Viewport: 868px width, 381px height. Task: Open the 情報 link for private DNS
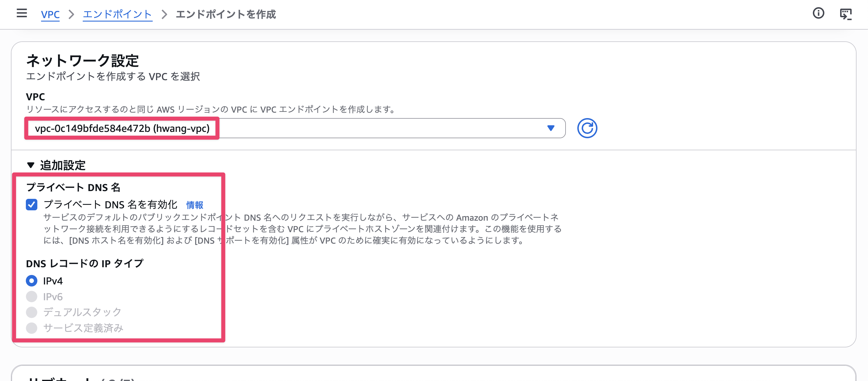[x=195, y=205]
